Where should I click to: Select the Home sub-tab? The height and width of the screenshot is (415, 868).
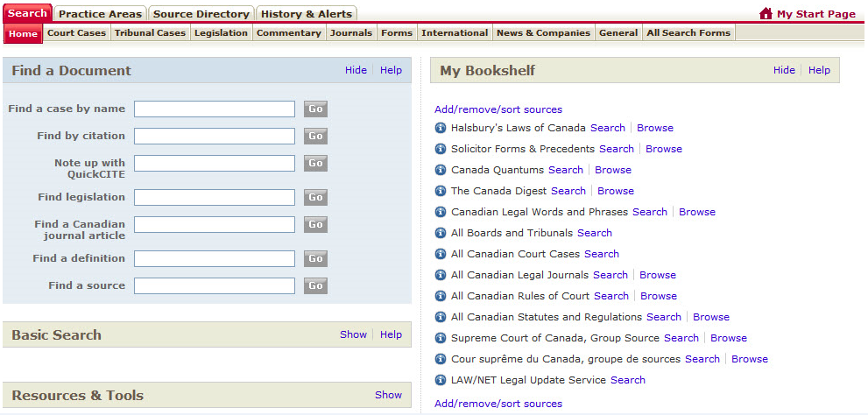point(24,34)
